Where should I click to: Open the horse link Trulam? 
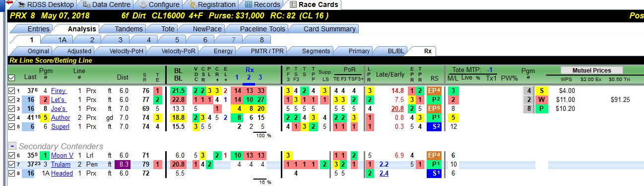(x=61, y=165)
